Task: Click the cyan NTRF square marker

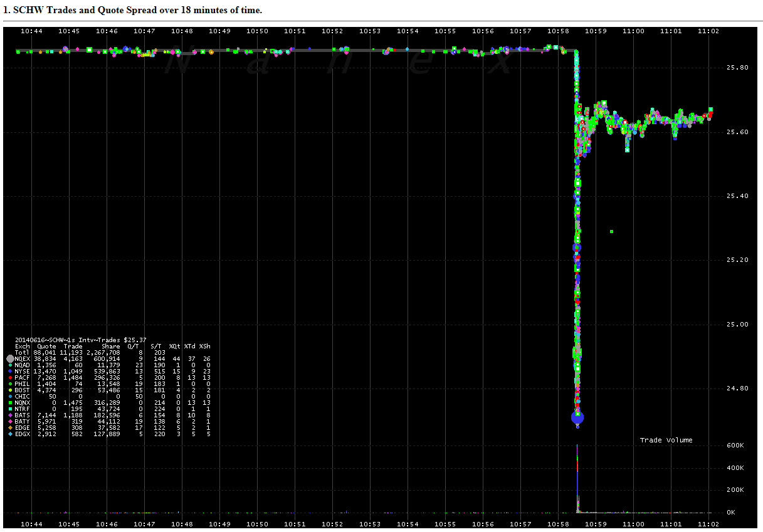Action: [x=9, y=409]
